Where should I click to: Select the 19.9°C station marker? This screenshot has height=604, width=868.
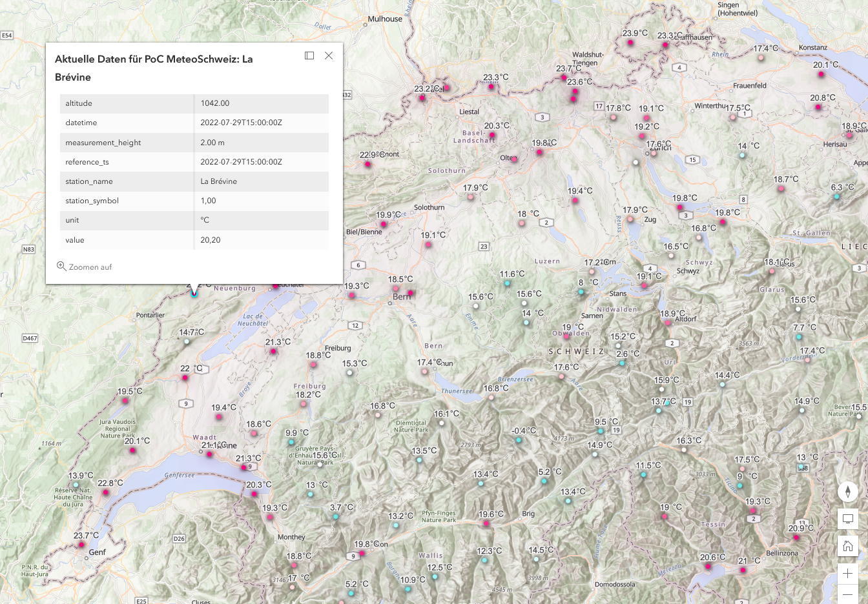pos(384,225)
